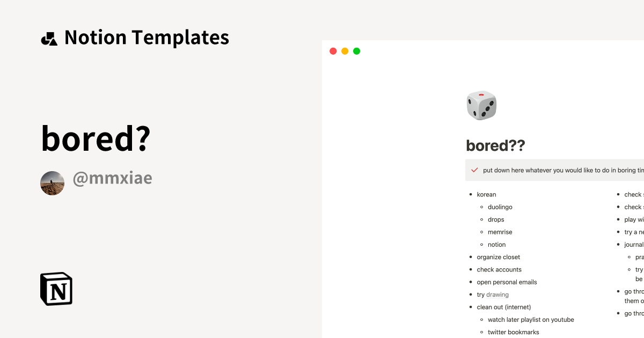The image size is (644, 338).
Task: Click the @mmxiae profile avatar picture
Action: click(x=52, y=183)
